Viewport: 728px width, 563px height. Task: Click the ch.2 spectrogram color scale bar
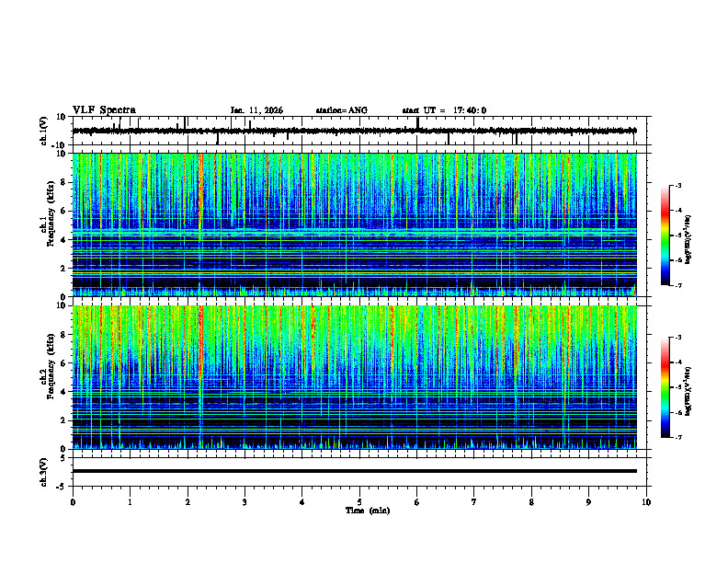click(665, 387)
